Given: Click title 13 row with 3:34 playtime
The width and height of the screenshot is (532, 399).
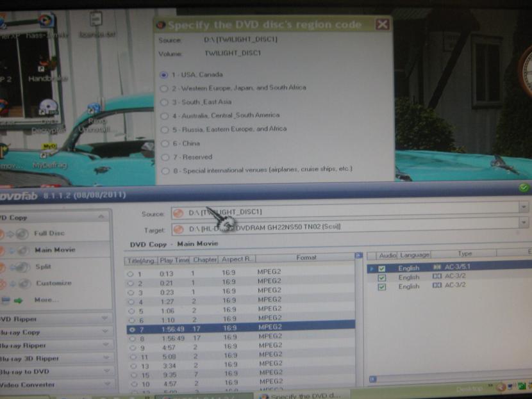Looking at the screenshot, I should pos(241,366).
